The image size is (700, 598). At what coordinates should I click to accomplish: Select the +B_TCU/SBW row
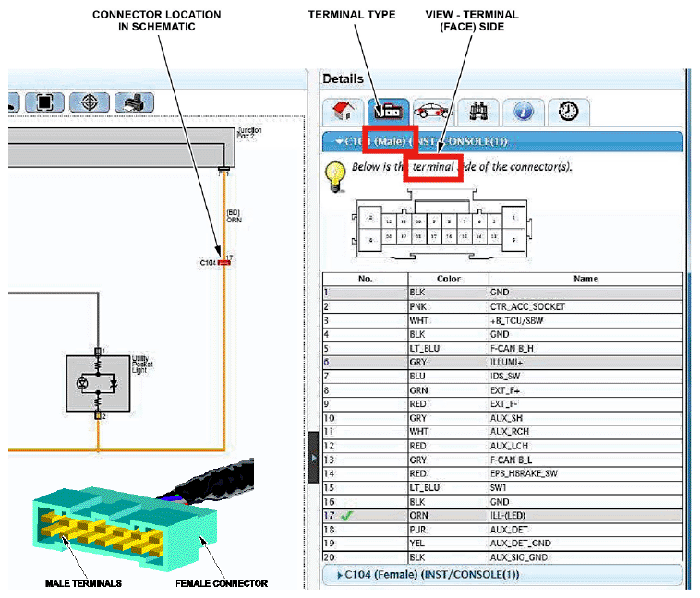tap(502, 320)
